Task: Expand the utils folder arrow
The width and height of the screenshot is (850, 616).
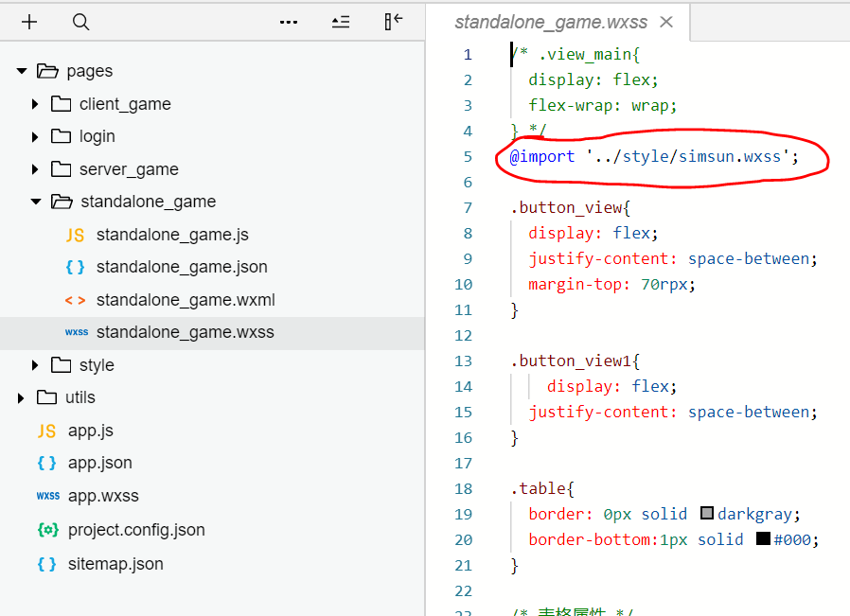Action: (21, 398)
